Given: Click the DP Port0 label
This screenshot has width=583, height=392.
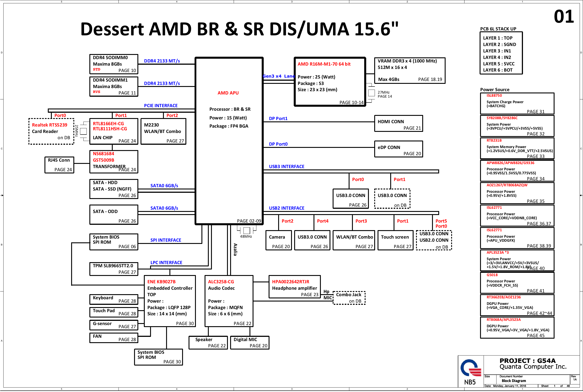Looking at the screenshot, I should point(278,144).
